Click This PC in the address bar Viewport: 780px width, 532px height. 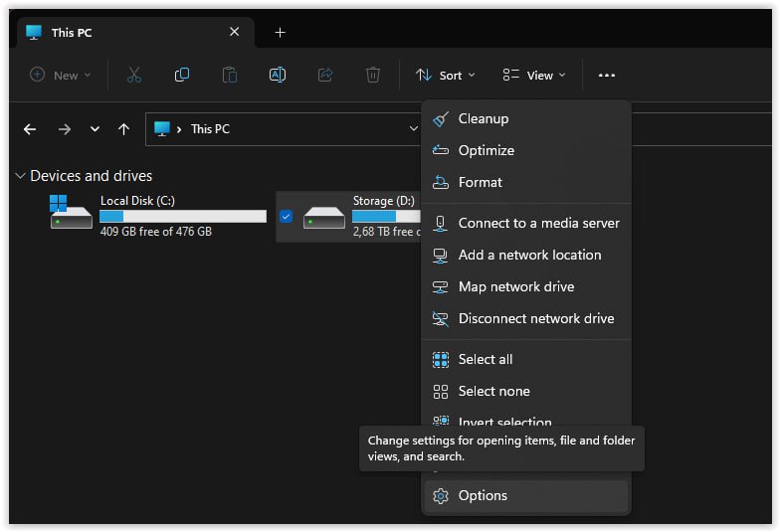[x=211, y=129]
